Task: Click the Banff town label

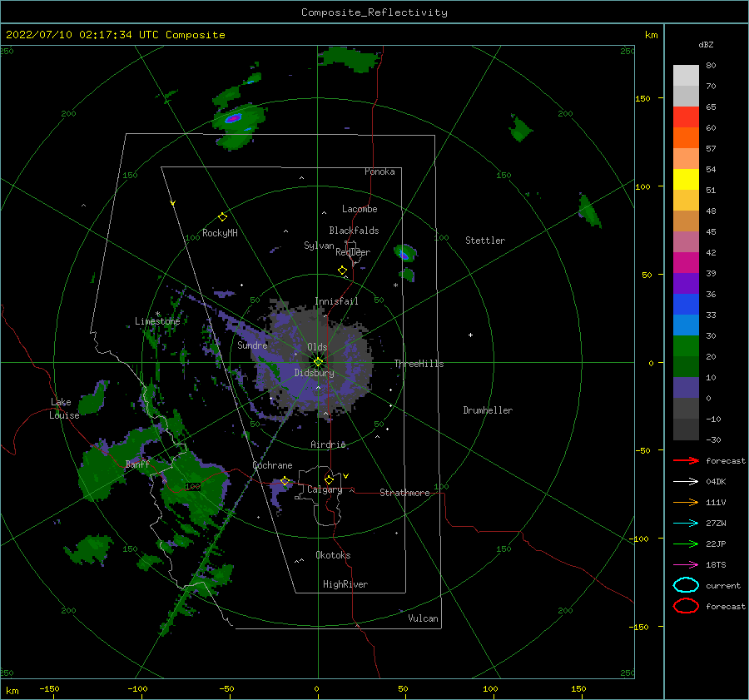Action: click(137, 464)
